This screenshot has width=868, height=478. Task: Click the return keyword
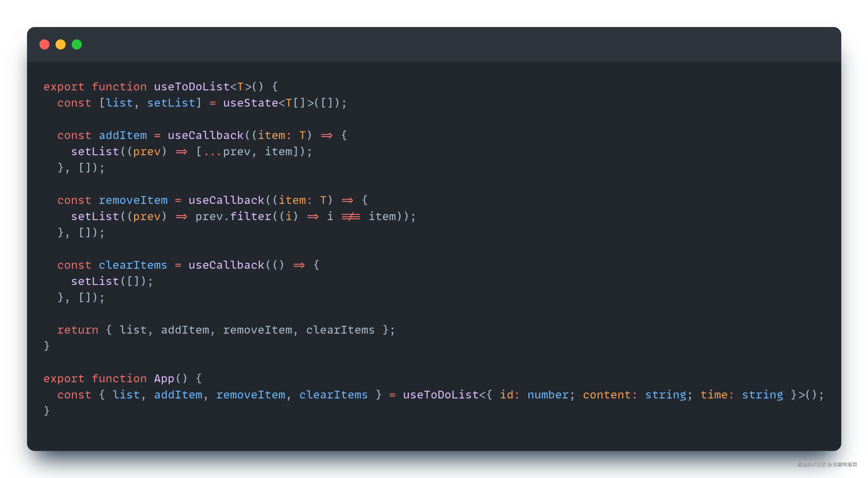coord(78,330)
